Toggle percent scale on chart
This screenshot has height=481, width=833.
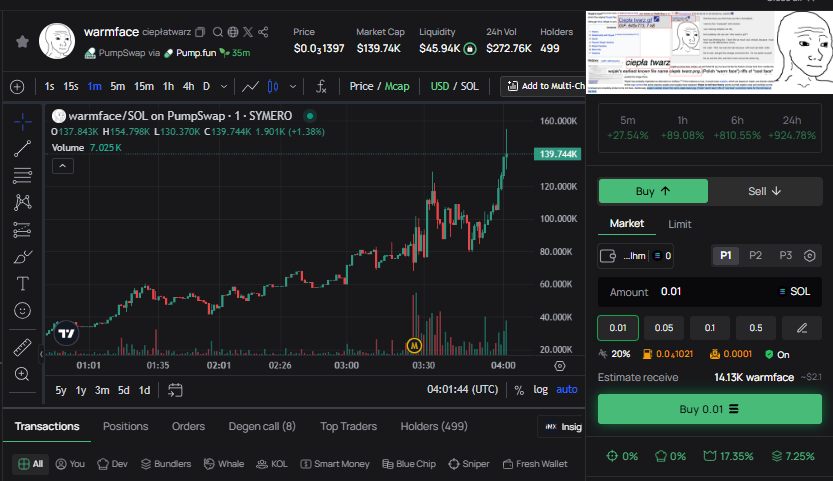pyautogui.click(x=520, y=390)
